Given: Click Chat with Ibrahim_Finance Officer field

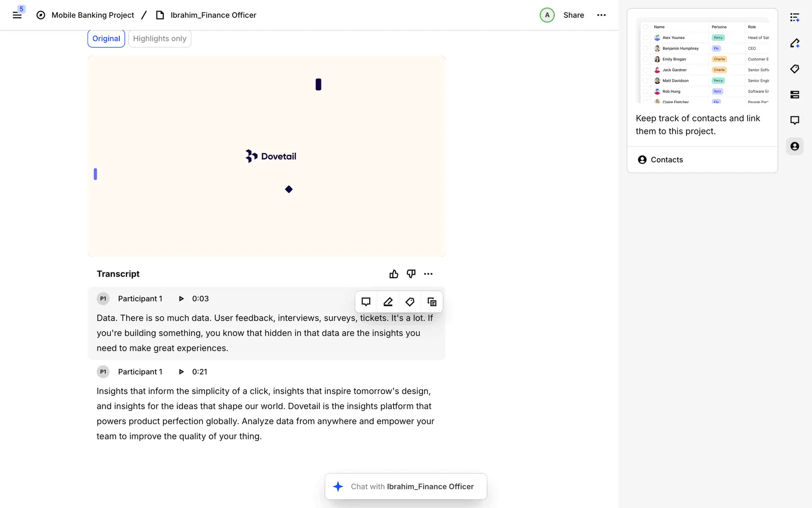Looking at the screenshot, I should (411, 486).
